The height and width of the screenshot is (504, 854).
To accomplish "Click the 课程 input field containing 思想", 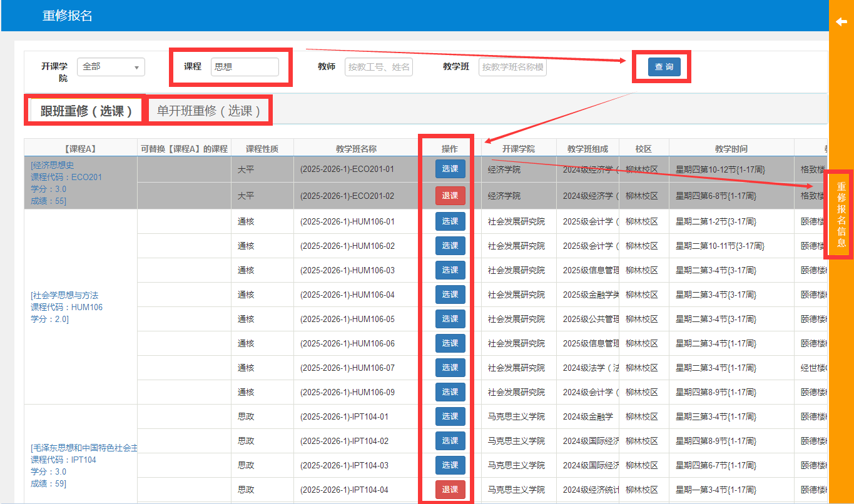I will 245,67.
